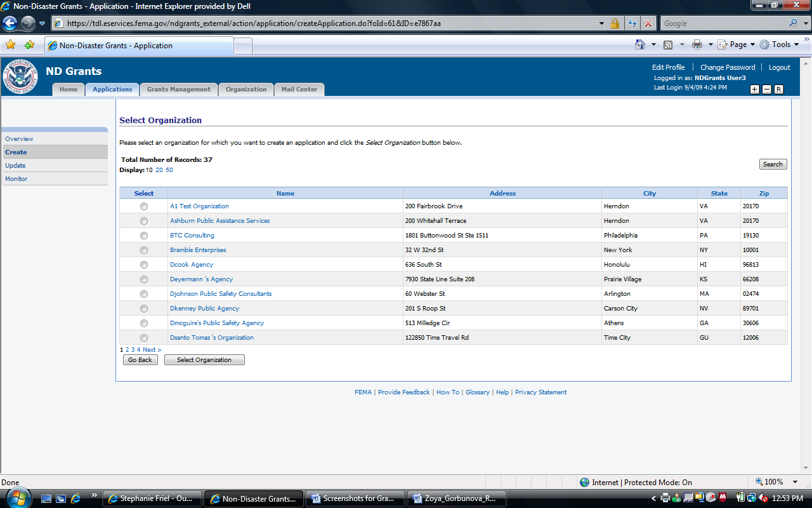
Task: Select Ashburn Public Assistance Services radio button
Action: click(x=144, y=221)
